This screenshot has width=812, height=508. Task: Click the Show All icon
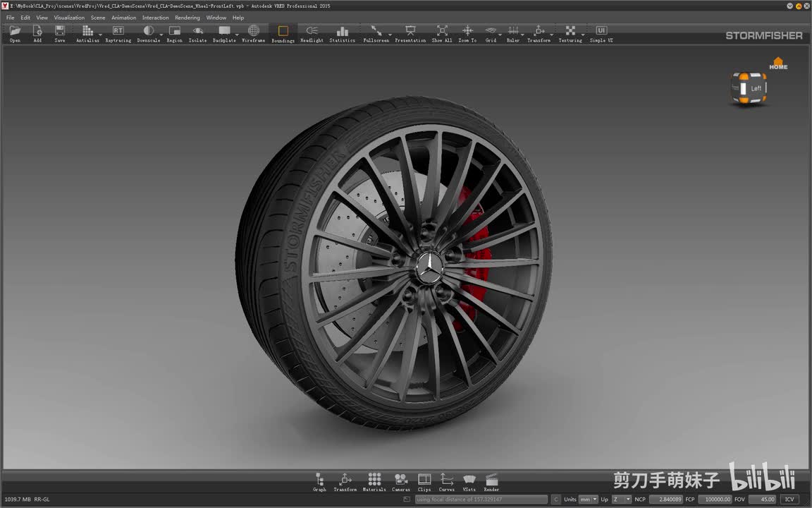pos(442,32)
